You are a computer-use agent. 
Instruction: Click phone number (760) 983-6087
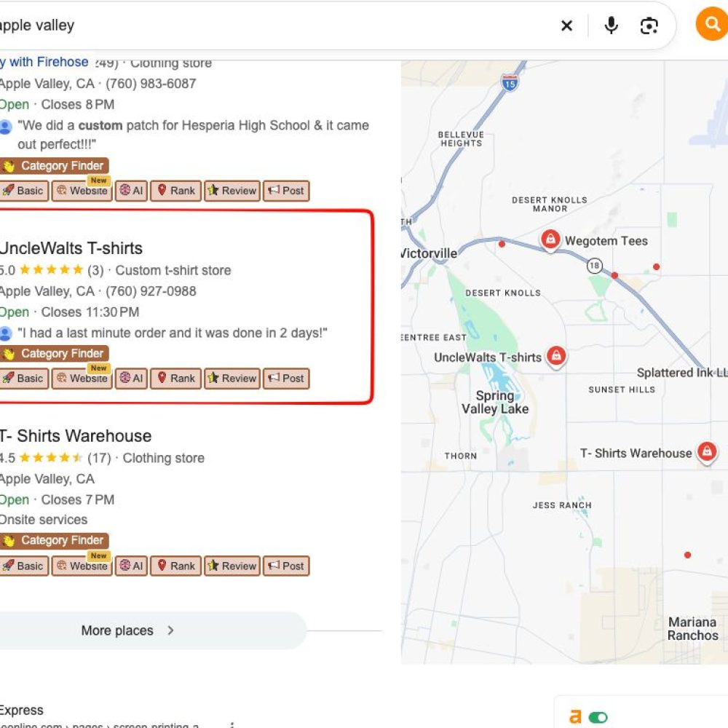coord(151,84)
